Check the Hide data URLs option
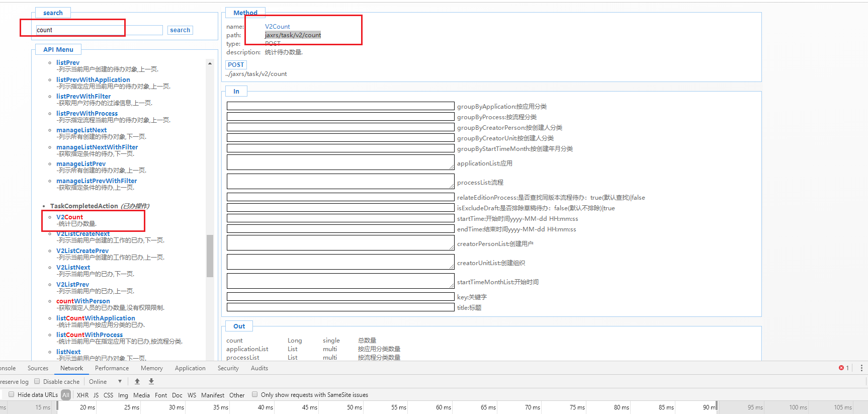The height and width of the screenshot is (414, 868). (12, 395)
